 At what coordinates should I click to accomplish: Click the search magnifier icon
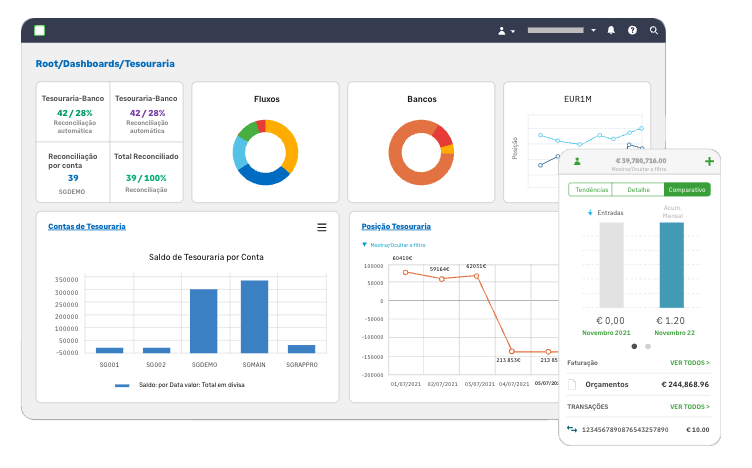[654, 30]
